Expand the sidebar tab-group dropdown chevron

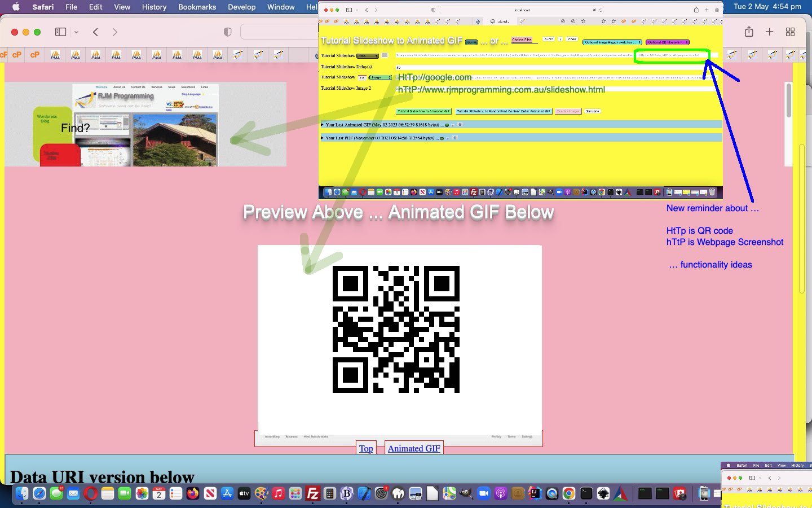[x=76, y=32]
